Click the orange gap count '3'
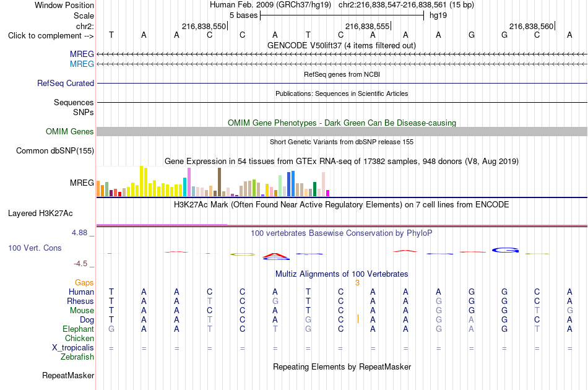This screenshot has height=390, width=588. 357,283
